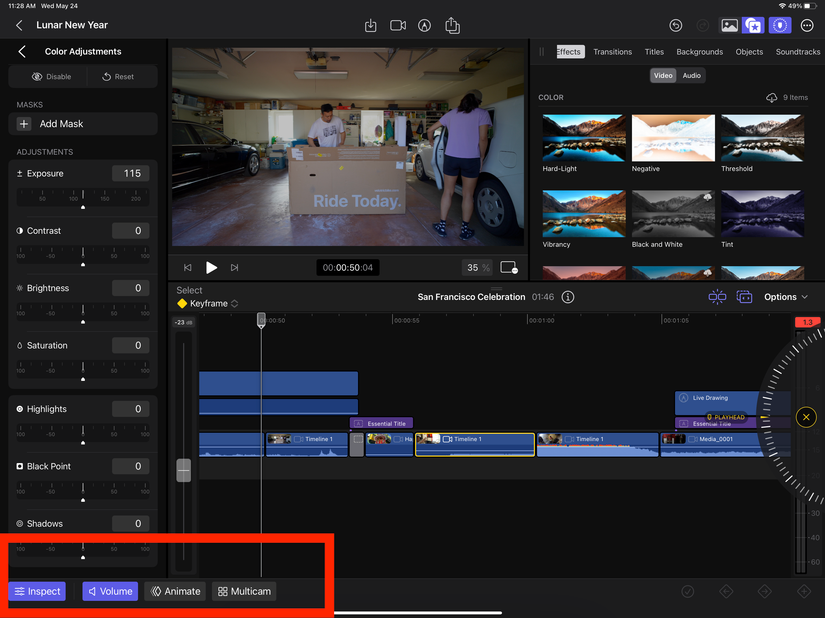The height and width of the screenshot is (618, 825).
Task: Adjust the Saturation slider handle
Action: [x=83, y=379]
